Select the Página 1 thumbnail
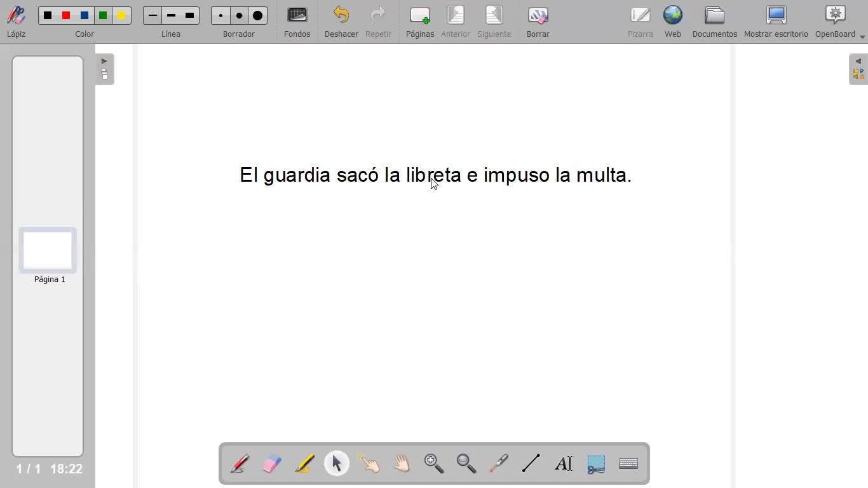 tap(48, 250)
